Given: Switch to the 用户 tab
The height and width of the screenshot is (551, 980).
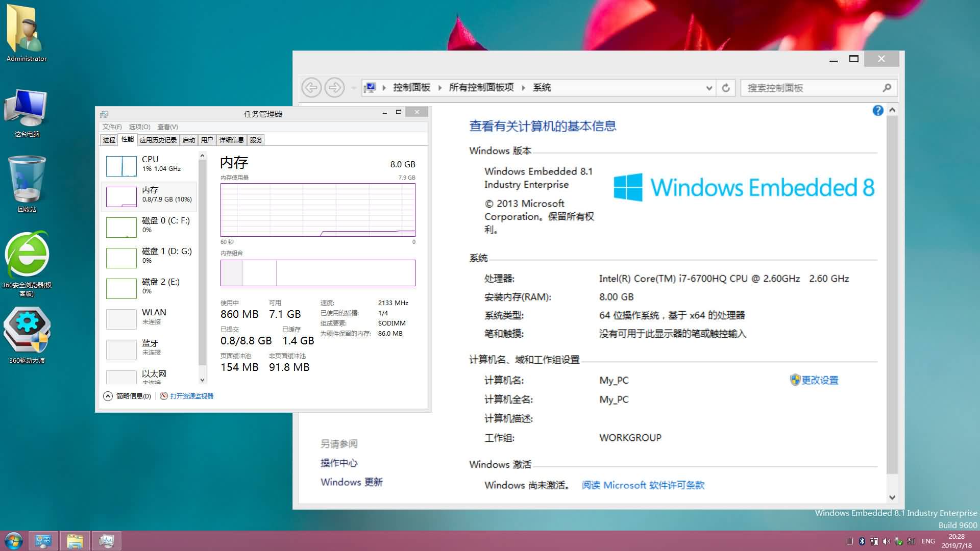Looking at the screenshot, I should (x=207, y=140).
